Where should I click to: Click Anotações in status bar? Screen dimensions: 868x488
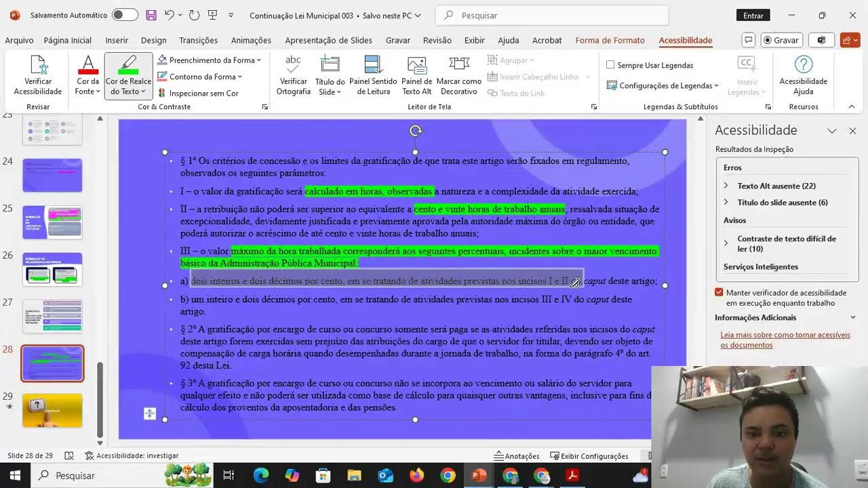[517, 456]
